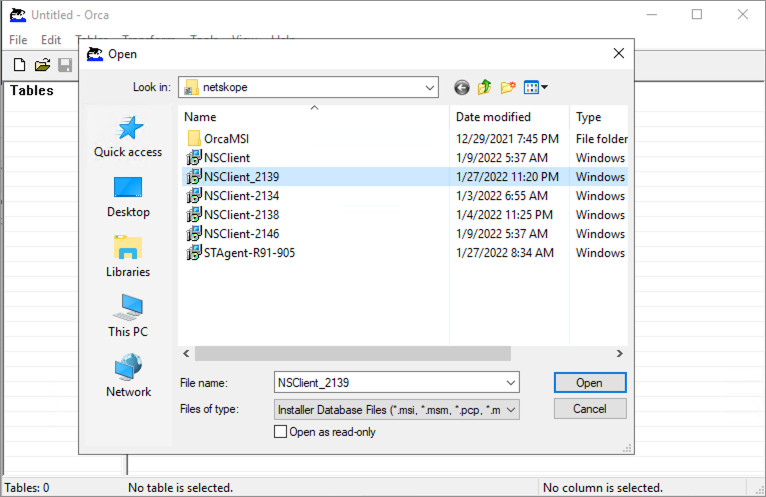This screenshot has width=766, height=497.
Task: Open Network from the places bar
Action: coord(128,377)
